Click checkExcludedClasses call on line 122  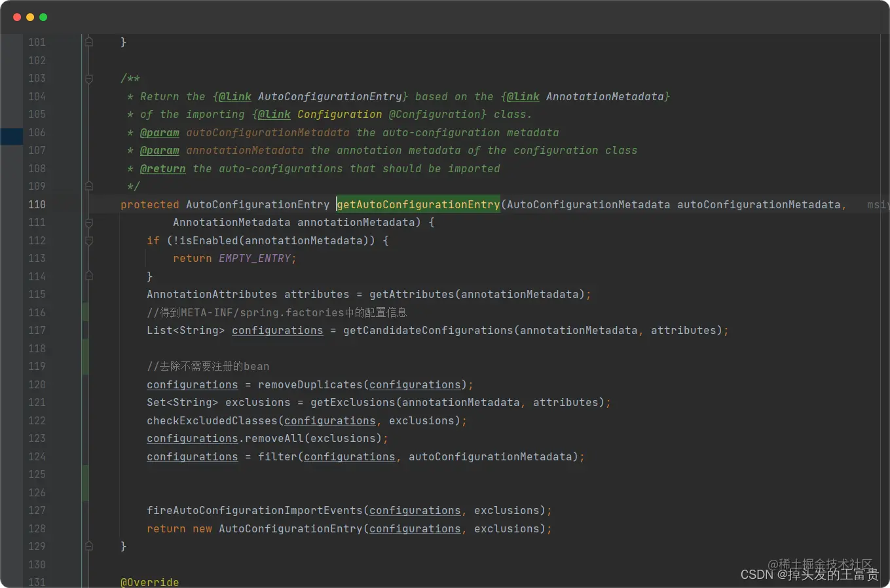212,421
